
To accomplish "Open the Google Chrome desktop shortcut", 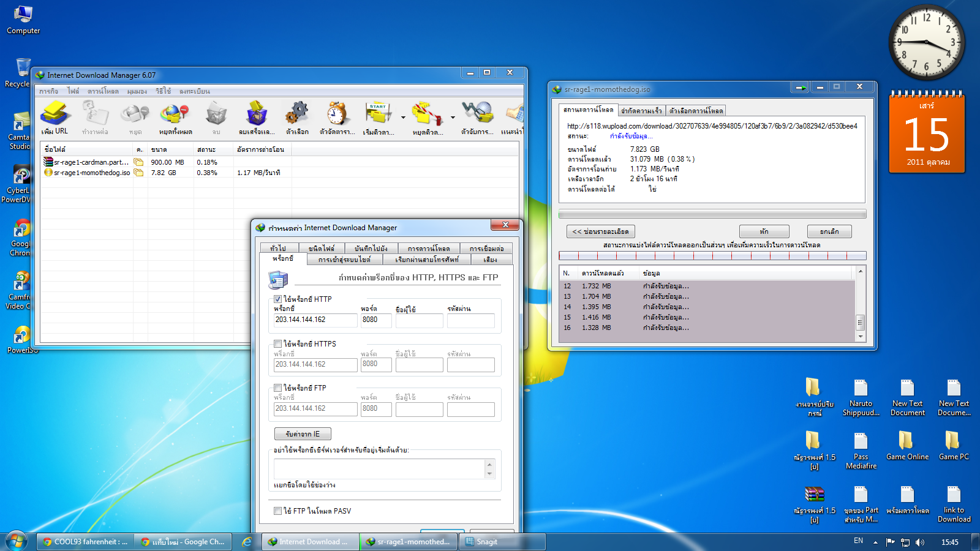I will point(20,238).
